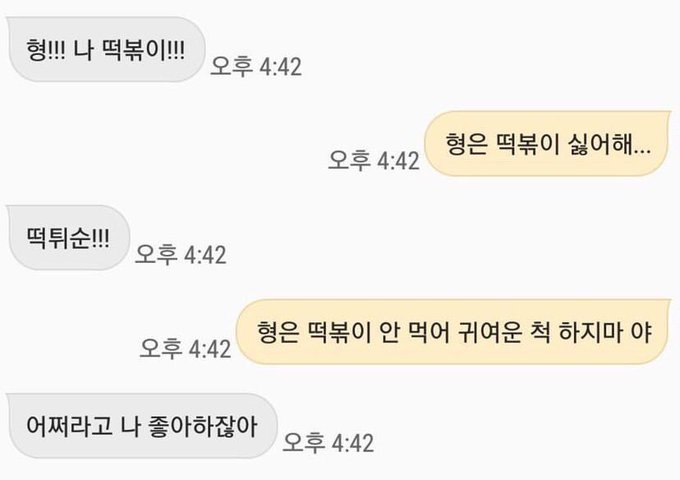Select the bubble '어쩌라고 나 좋아하잖아'

click(x=143, y=426)
